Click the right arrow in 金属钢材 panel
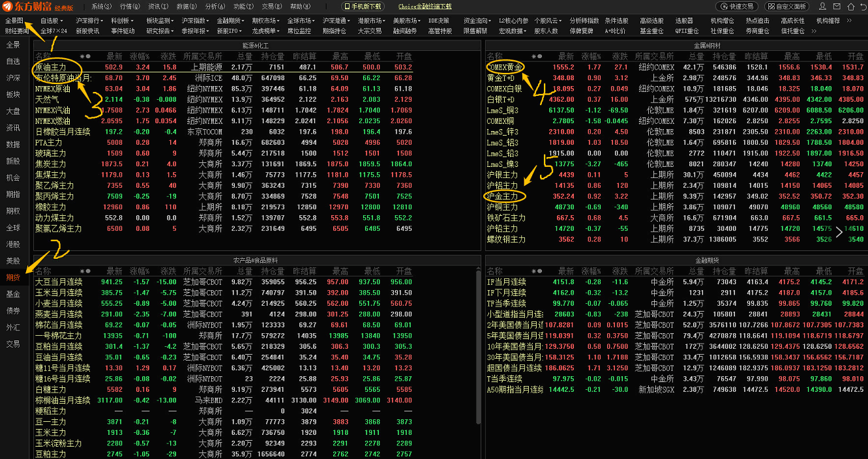This screenshot has height=459, width=868. tap(839, 231)
